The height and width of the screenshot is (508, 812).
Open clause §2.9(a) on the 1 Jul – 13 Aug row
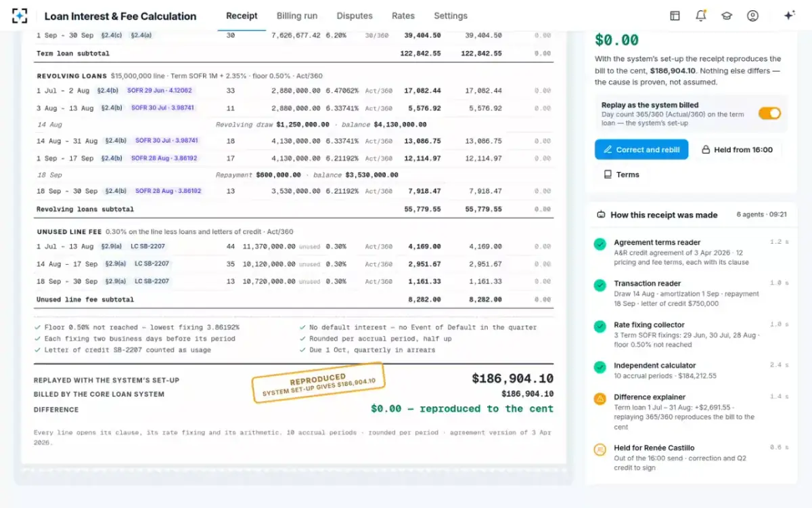110,247
